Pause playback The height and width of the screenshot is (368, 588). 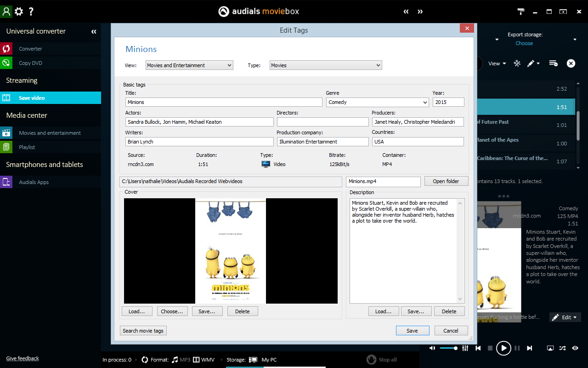(x=517, y=348)
